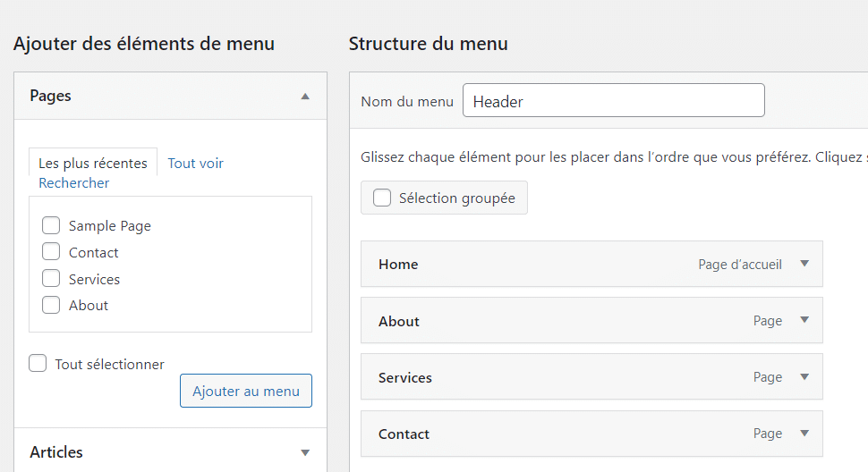Open the Rechercher tab
Viewport: 868px width, 472px height.
(73, 183)
